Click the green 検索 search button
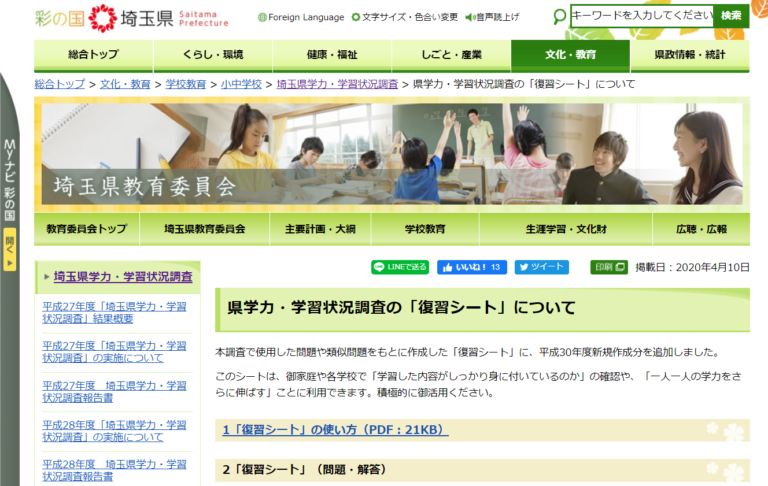 pos(731,16)
